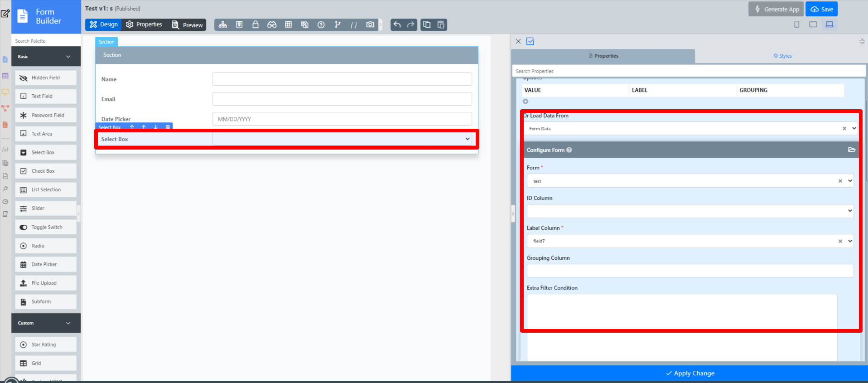Click the Name input field on canvas
Image resolution: width=868 pixels, height=383 pixels.
pyautogui.click(x=342, y=79)
